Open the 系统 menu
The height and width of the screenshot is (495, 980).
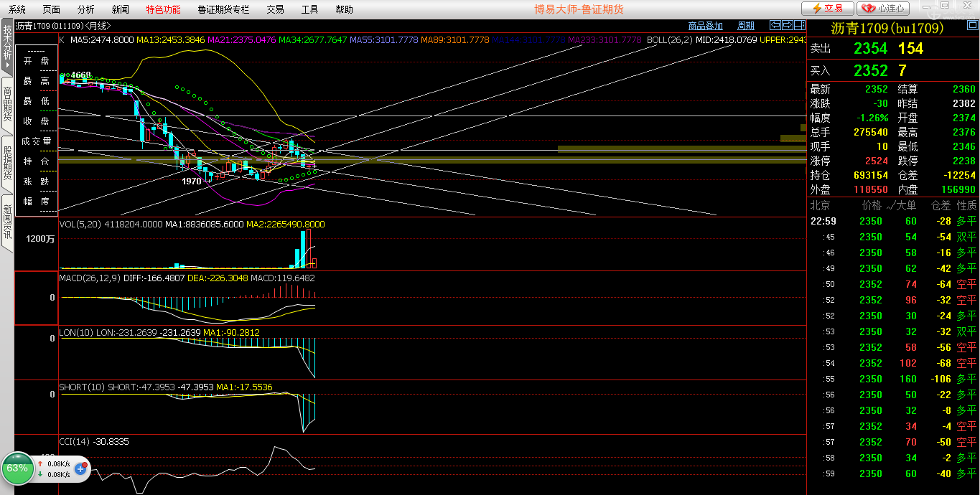point(17,9)
